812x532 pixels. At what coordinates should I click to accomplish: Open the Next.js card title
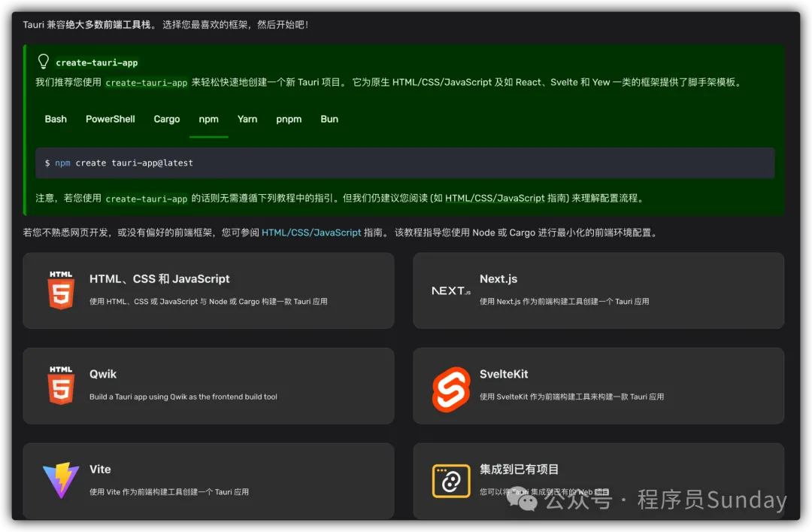(x=498, y=278)
